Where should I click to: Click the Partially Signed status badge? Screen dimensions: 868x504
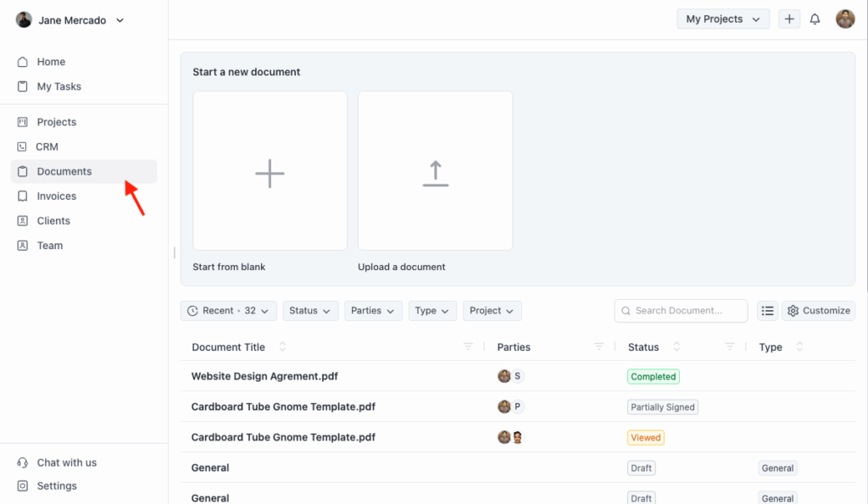pyautogui.click(x=663, y=407)
